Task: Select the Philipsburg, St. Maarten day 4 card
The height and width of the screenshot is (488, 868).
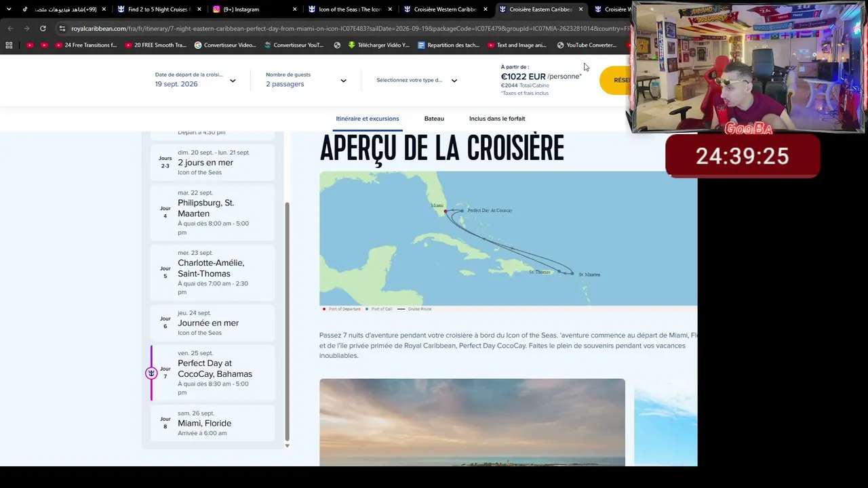Action: point(213,212)
